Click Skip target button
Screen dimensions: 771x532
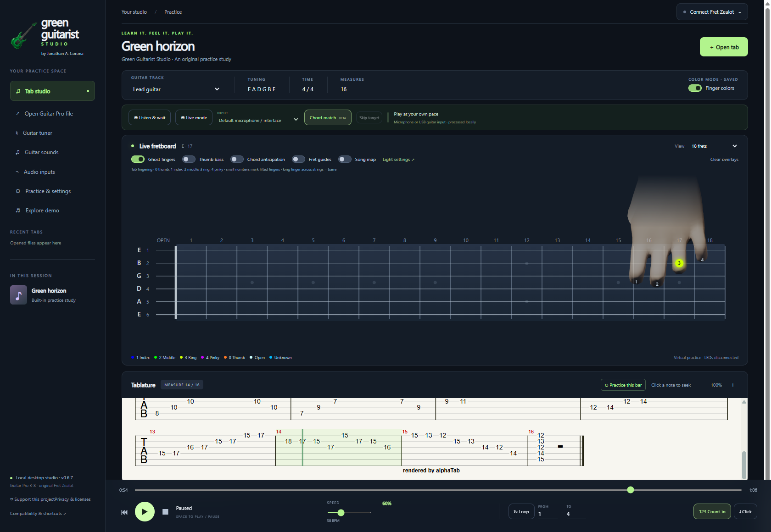coord(369,118)
